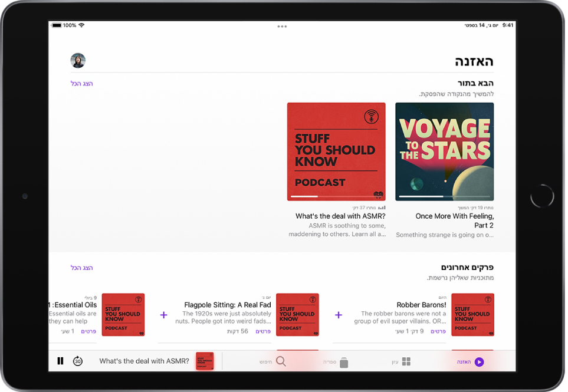The image size is (568, 392).
Task: Open details for Robber Barons episode
Action: [x=438, y=331]
